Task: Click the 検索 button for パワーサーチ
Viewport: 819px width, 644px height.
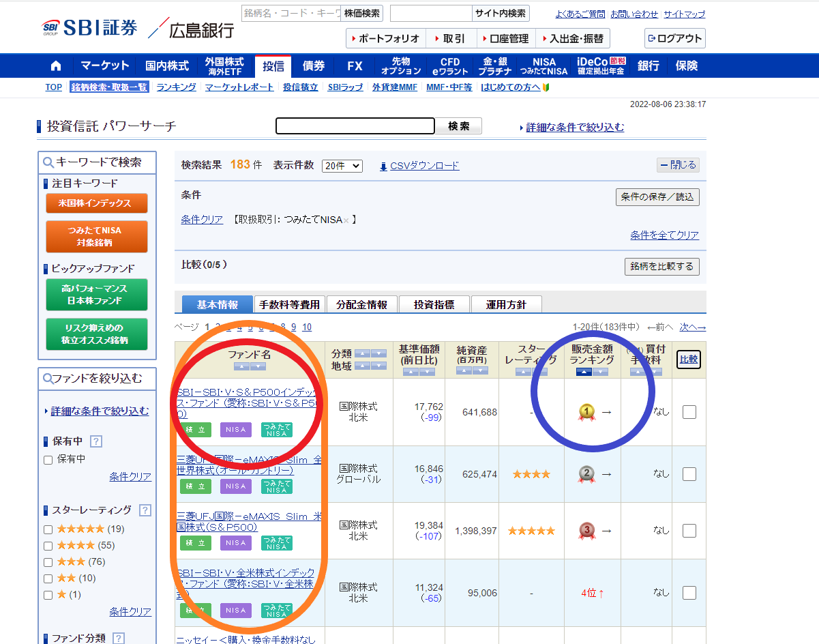Action: pos(460,126)
